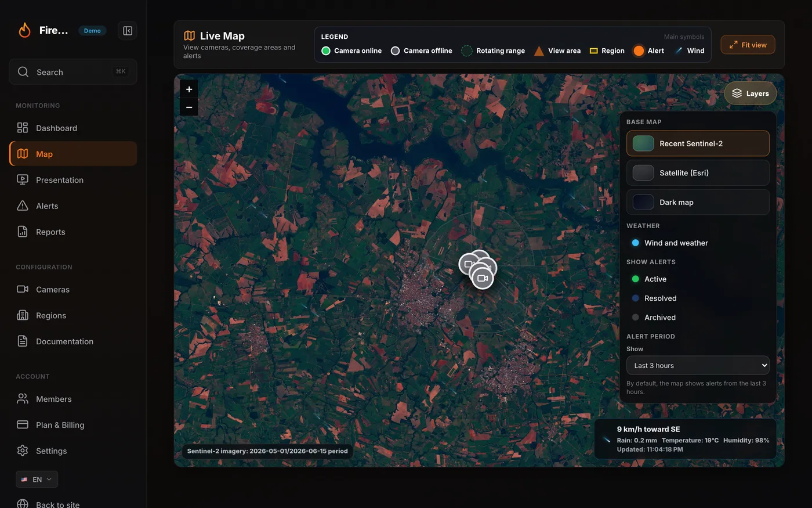Click the Alerts triangle icon
The image size is (812, 508).
23,206
